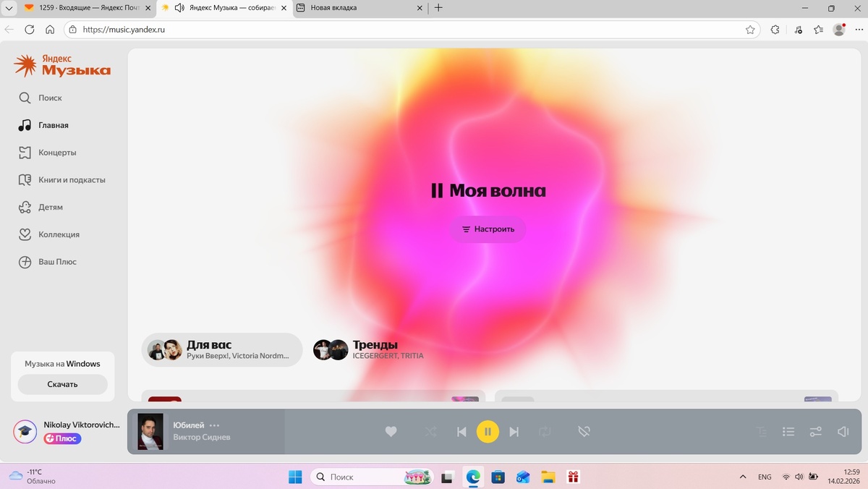Like the current track with the heart icon

point(391,432)
